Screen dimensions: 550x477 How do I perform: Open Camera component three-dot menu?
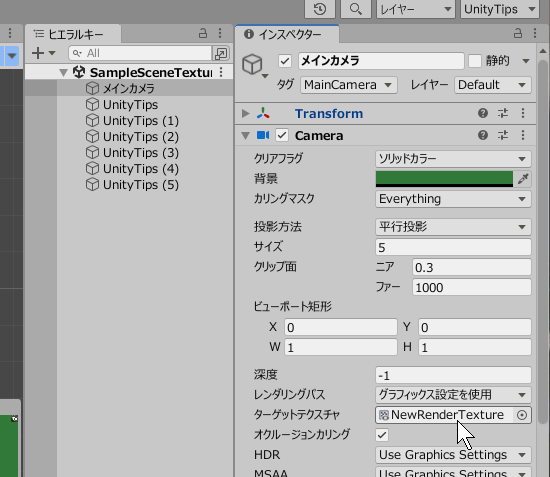(x=523, y=135)
